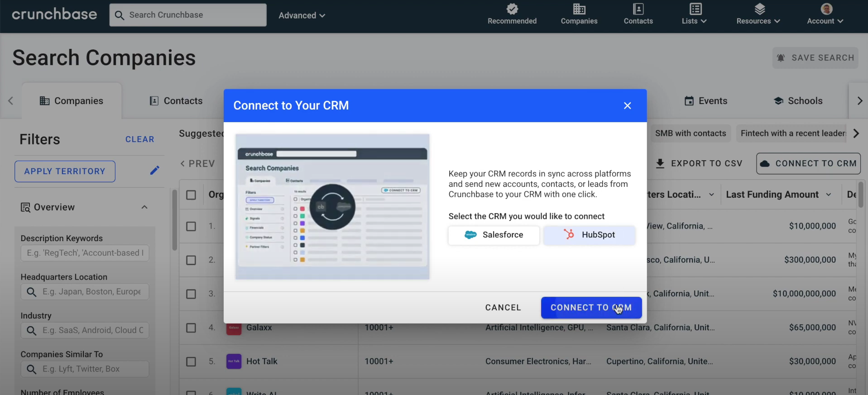The height and width of the screenshot is (395, 868).
Task: Cancel the CRM connection dialog
Action: (x=503, y=308)
